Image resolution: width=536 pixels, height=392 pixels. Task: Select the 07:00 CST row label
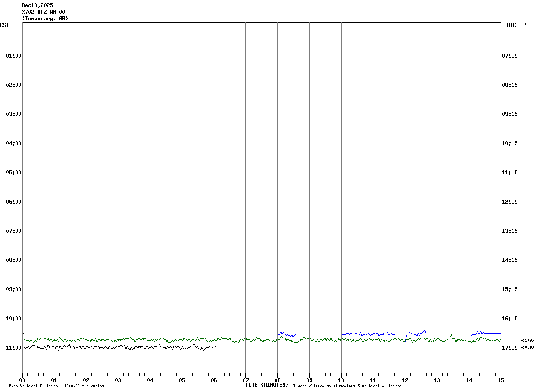click(x=14, y=231)
